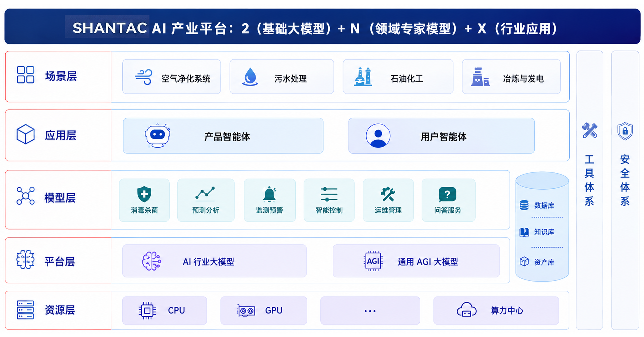Click the cube icon beside 应用层
Image resolution: width=644 pixels, height=337 pixels.
click(x=25, y=134)
